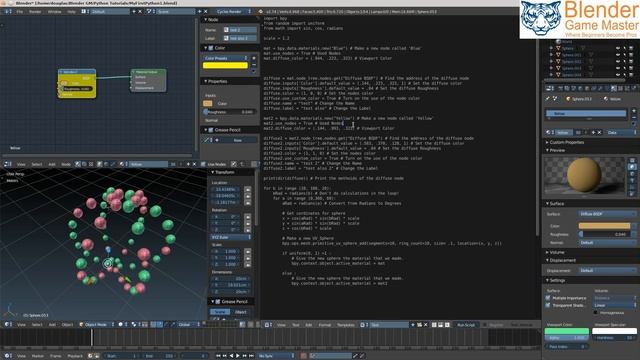Click the green Viewport Color swatch

point(567,331)
